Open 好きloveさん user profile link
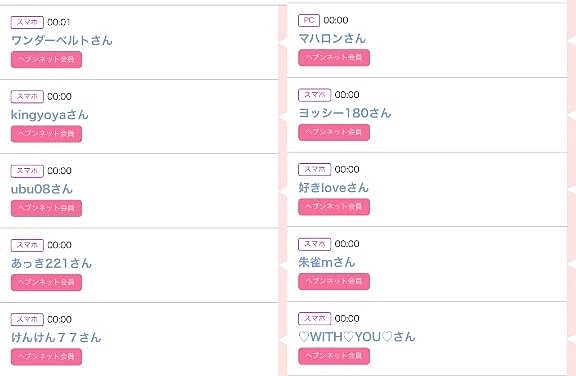The image size is (576, 376). pyautogui.click(x=333, y=188)
